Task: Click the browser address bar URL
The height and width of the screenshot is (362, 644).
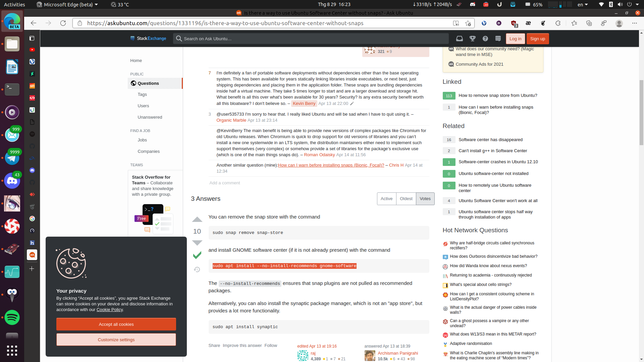Action: [x=225, y=23]
